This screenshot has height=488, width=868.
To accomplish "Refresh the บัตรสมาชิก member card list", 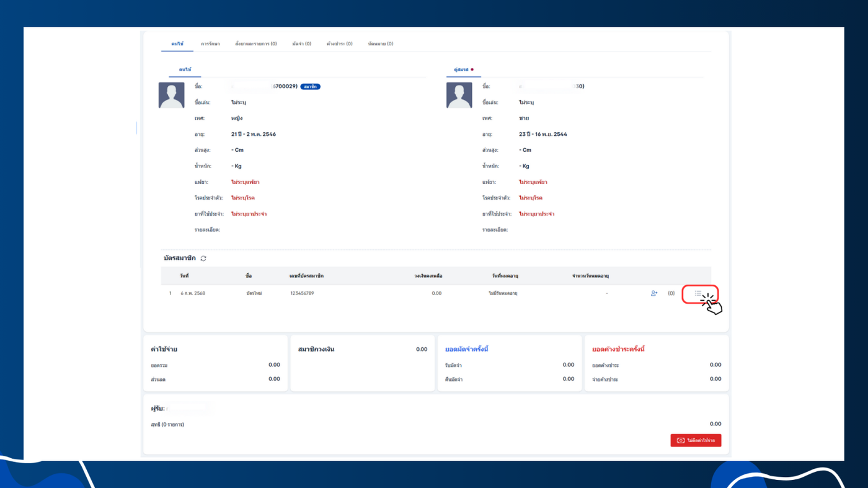I will click(203, 259).
